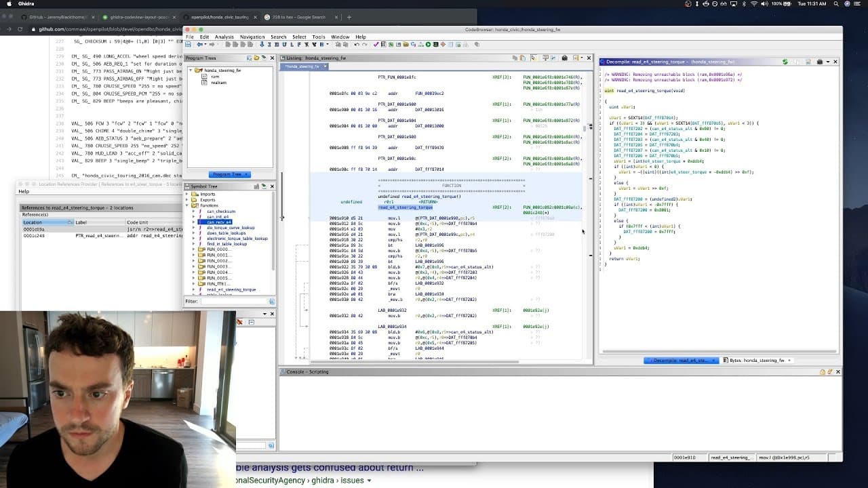Expand the FUN_0003 folder node

(x=194, y=266)
